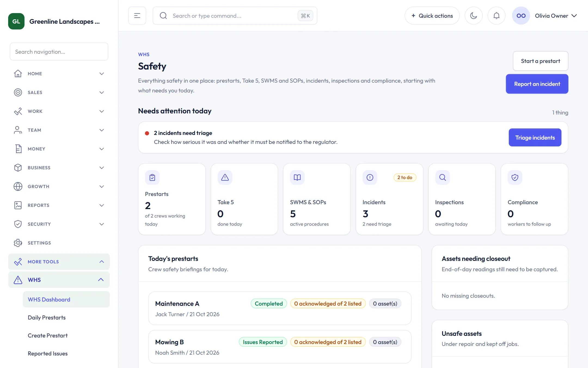This screenshot has width=588, height=368.
Task: Click the Incidents alert circle icon
Action: pyautogui.click(x=370, y=177)
